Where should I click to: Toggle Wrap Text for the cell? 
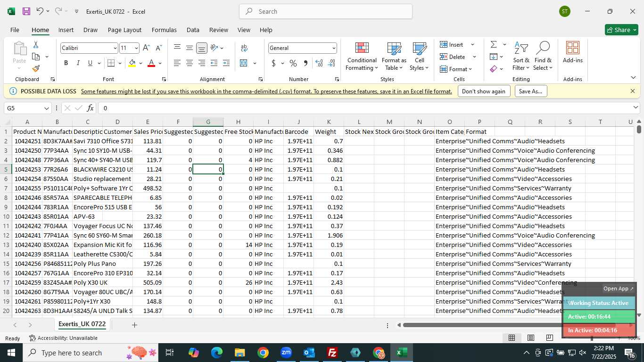point(244,48)
